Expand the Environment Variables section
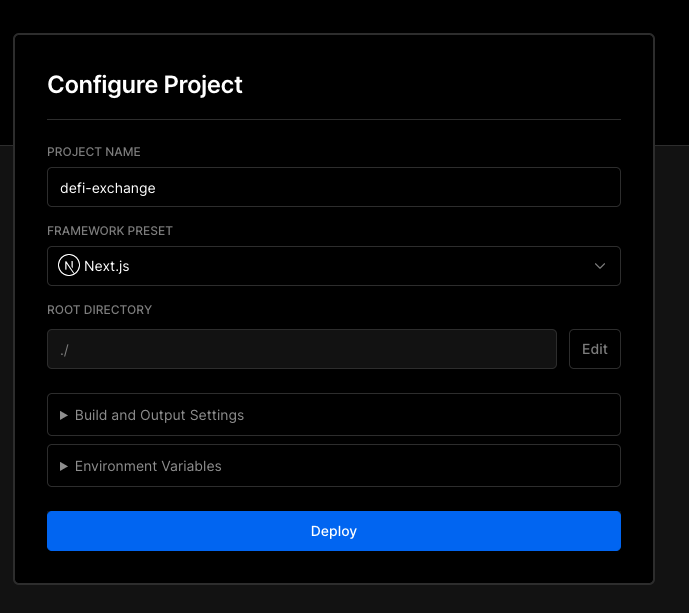The height and width of the screenshot is (613, 689). (333, 466)
